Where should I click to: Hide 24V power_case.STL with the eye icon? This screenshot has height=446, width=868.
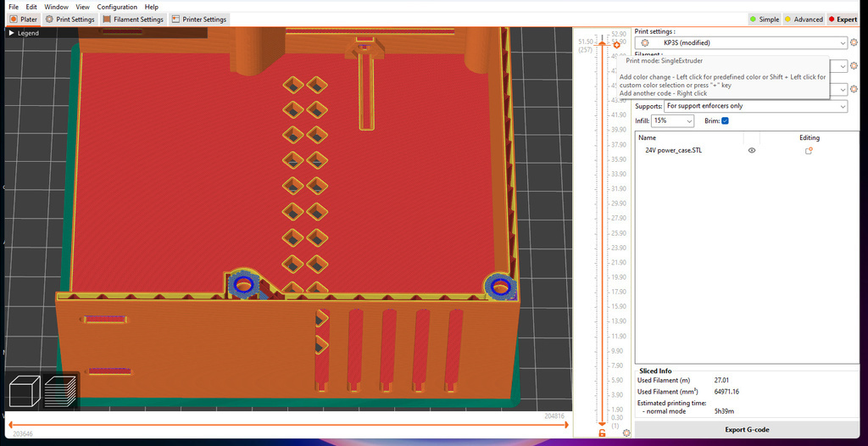click(752, 150)
